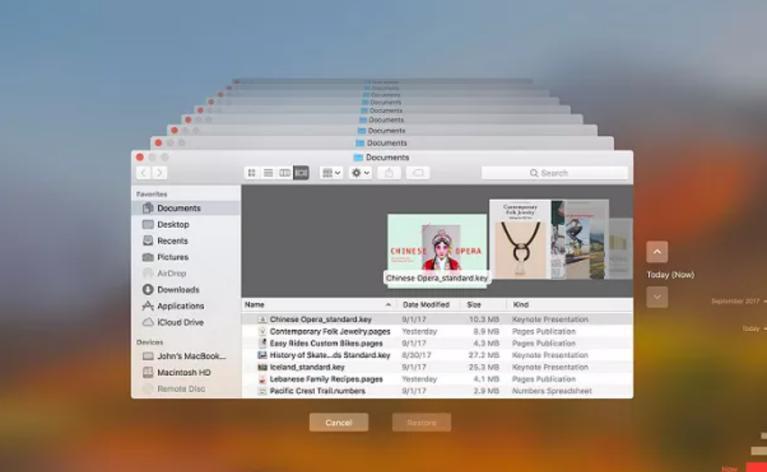Sort files by Date Modified column
767x472 pixels.
pos(426,305)
